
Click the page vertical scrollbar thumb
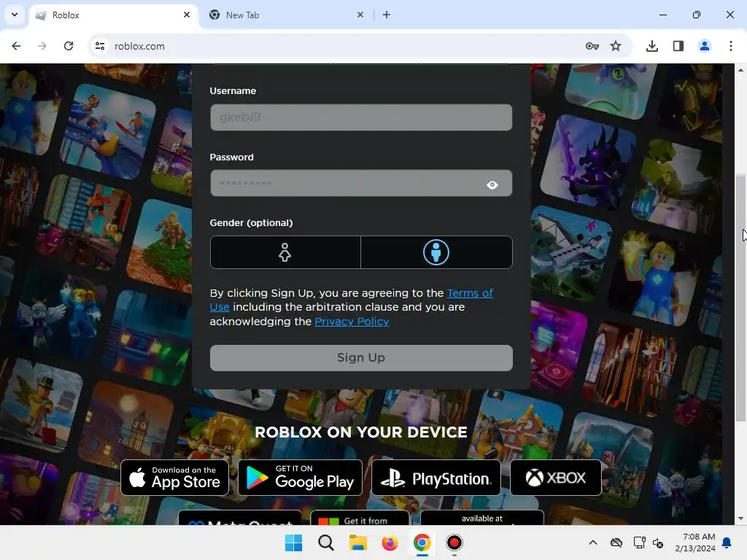coord(740,298)
